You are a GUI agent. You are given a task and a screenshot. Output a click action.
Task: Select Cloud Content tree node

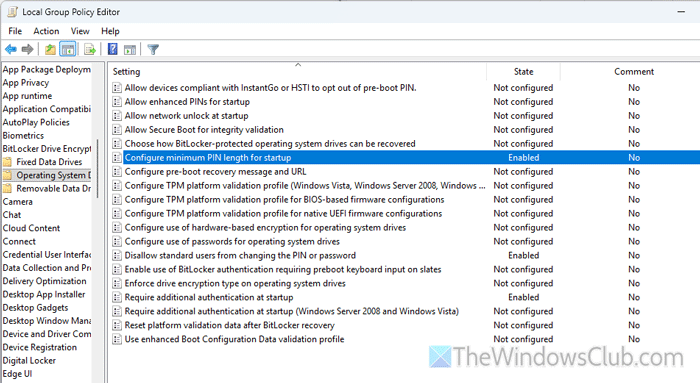click(31, 228)
